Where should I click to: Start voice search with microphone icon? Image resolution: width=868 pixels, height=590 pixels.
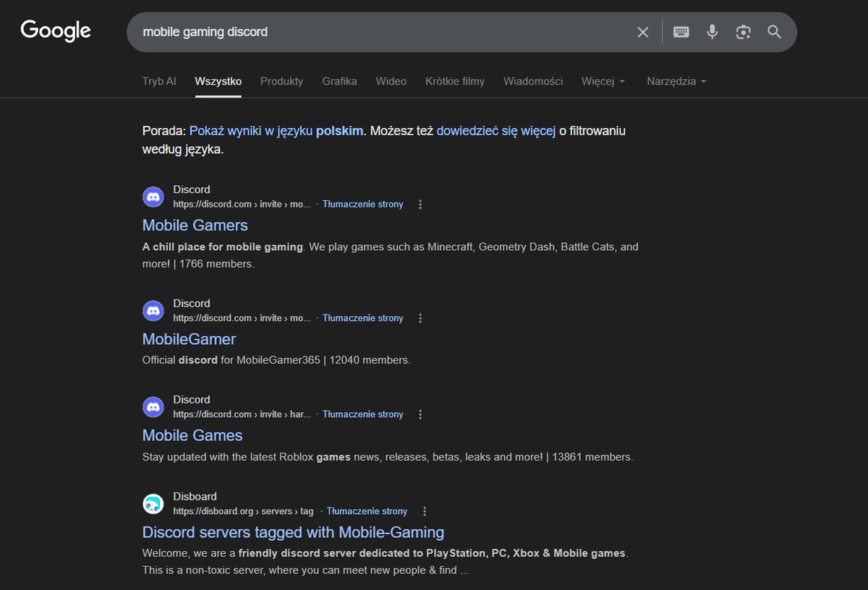(712, 32)
